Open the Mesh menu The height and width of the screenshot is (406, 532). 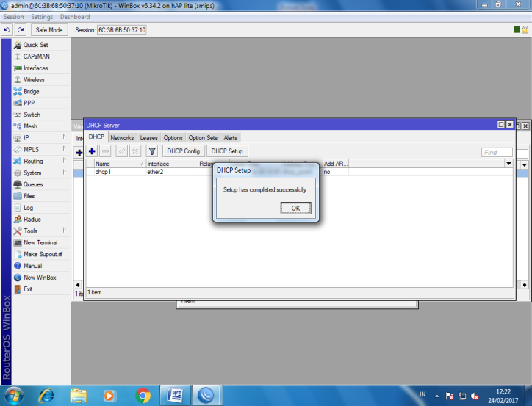click(x=30, y=126)
